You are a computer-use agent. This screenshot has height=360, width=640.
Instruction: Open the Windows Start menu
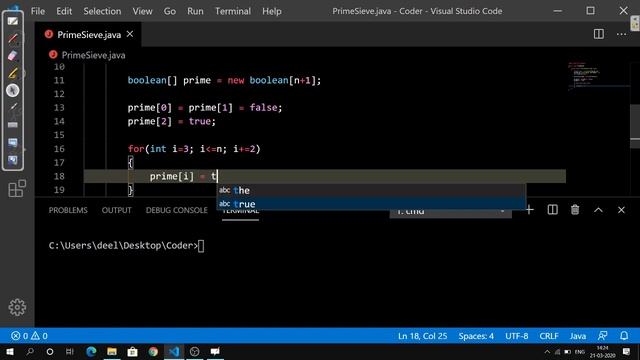pos(9,351)
